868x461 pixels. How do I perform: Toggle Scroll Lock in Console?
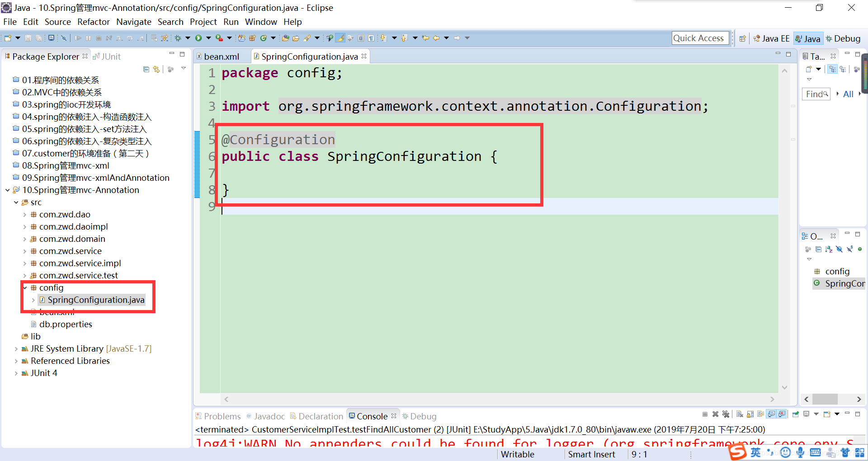click(x=750, y=414)
